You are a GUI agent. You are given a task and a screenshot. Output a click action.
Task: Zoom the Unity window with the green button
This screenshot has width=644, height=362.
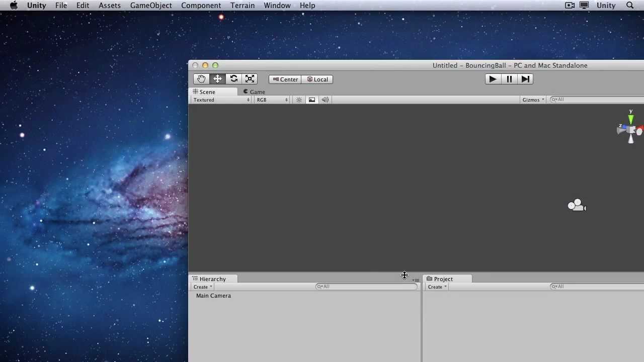point(215,65)
